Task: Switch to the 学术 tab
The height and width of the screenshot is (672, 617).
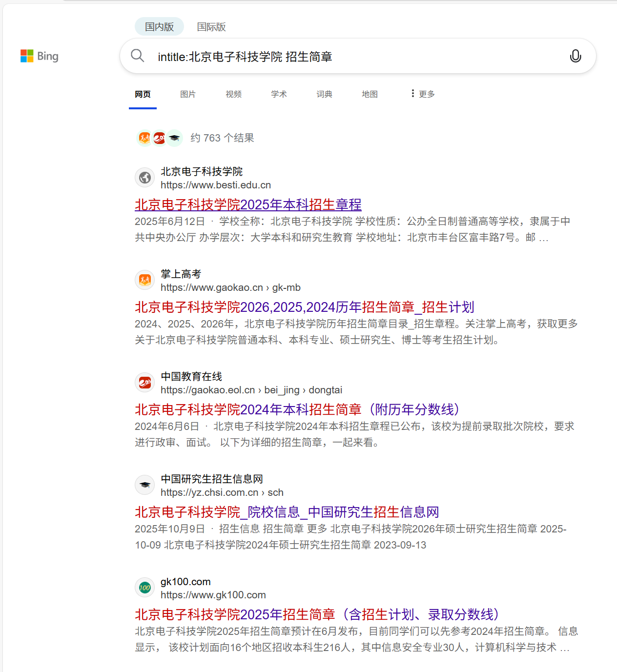Action: coord(279,94)
